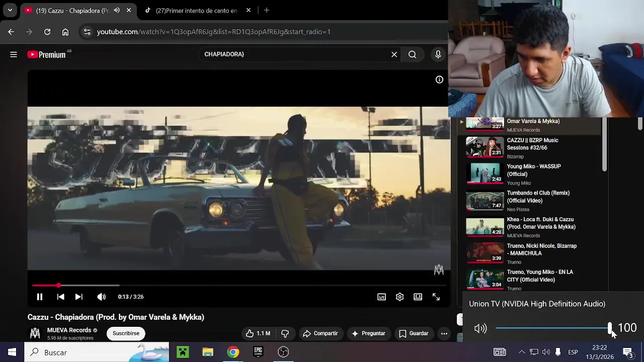Screen dimensions: 644x362
Task: Open Minecraft from the taskbar
Action: tap(183, 352)
